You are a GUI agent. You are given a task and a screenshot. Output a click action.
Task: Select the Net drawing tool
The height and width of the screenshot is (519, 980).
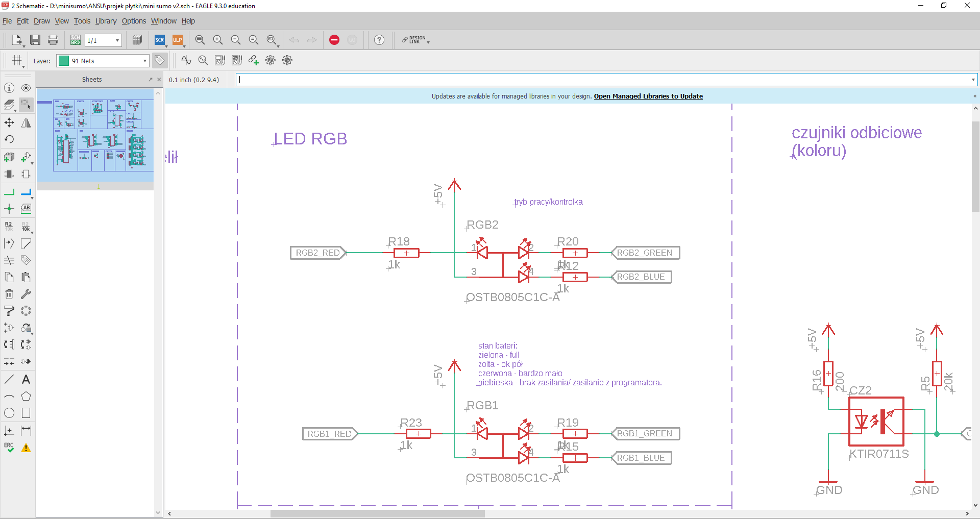click(x=9, y=192)
